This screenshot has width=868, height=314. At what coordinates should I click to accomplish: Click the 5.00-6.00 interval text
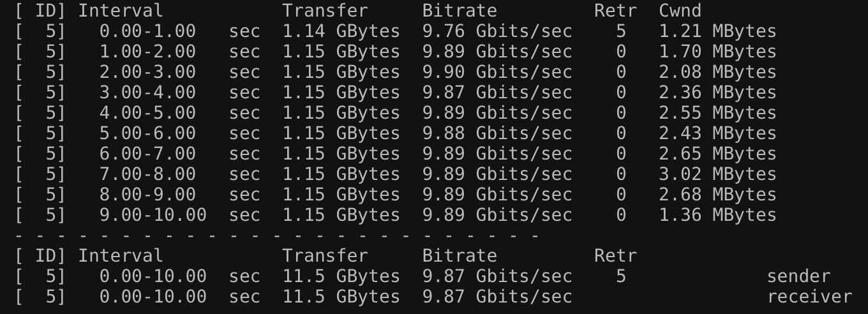point(147,133)
